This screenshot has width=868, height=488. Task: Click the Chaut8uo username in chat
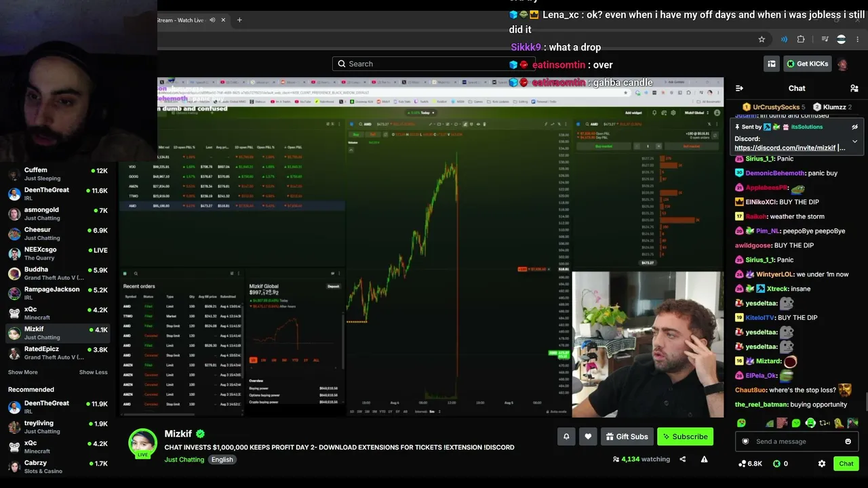click(x=750, y=390)
